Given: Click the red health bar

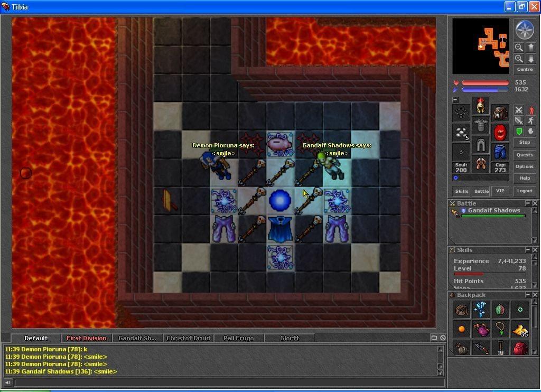Looking at the screenshot, I should pos(485,83).
